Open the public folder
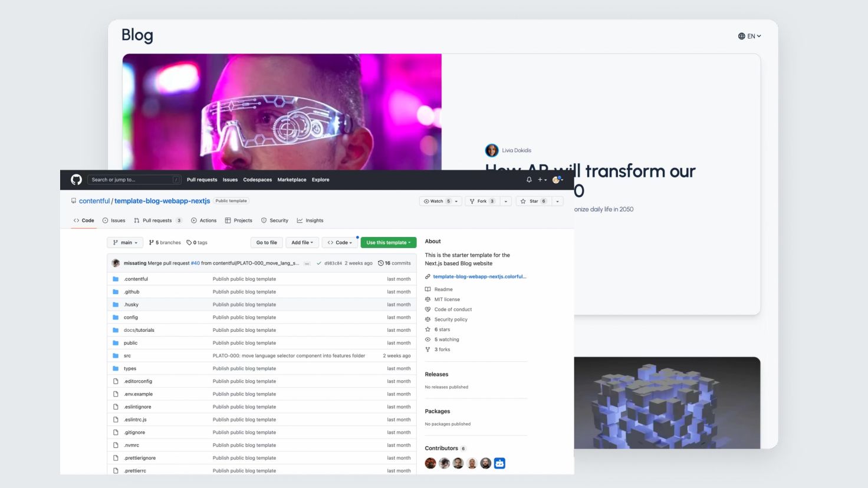 point(130,343)
